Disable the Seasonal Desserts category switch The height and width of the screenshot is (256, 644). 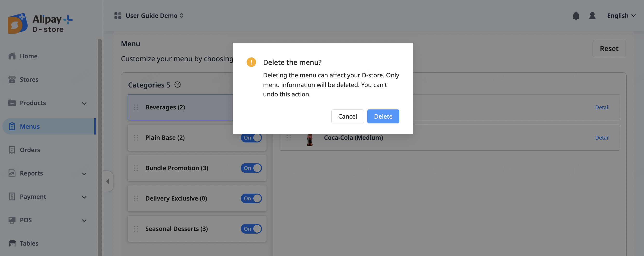click(251, 229)
